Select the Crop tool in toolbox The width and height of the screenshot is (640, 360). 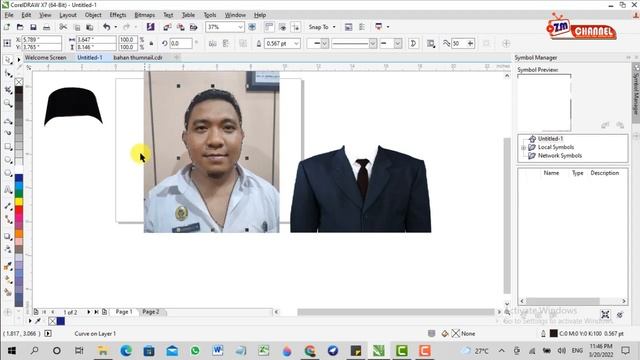click(8, 89)
